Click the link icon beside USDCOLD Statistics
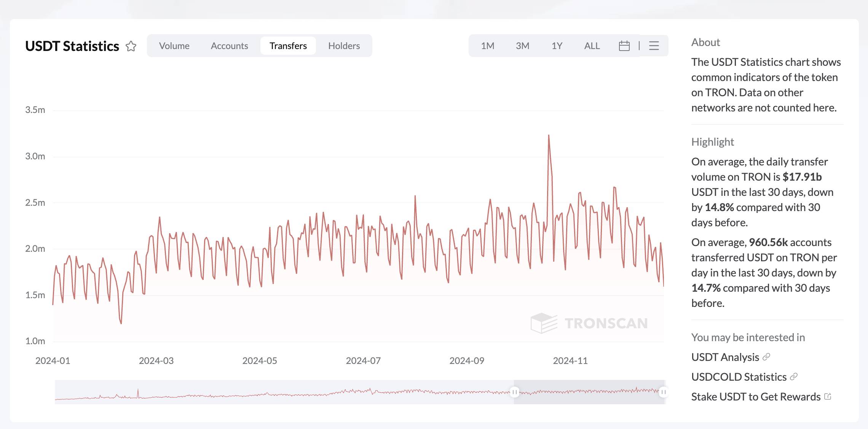This screenshot has width=868, height=429. (x=794, y=377)
